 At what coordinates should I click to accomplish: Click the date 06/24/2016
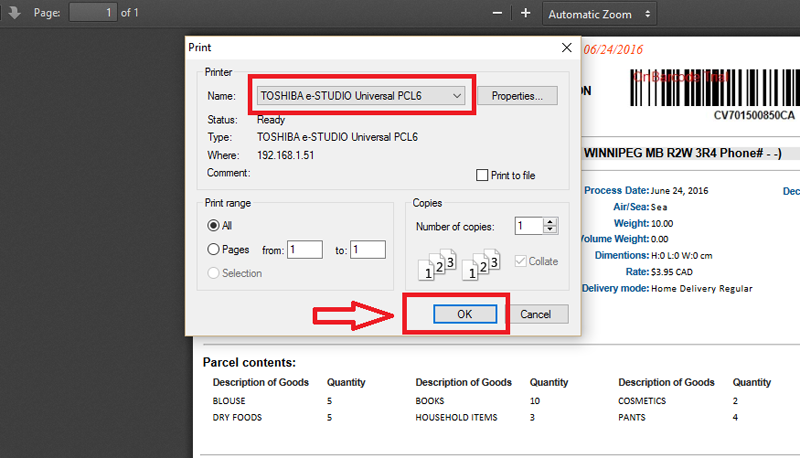[613, 50]
